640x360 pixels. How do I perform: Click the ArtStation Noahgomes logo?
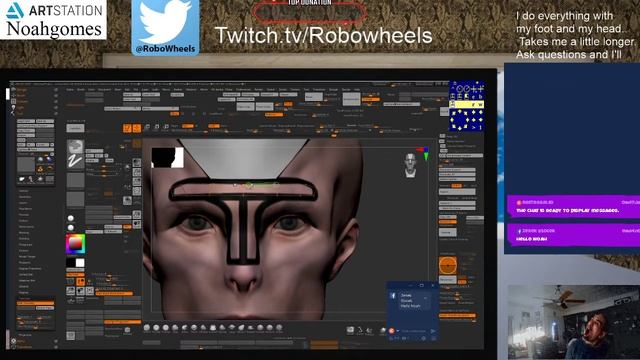(x=53, y=20)
